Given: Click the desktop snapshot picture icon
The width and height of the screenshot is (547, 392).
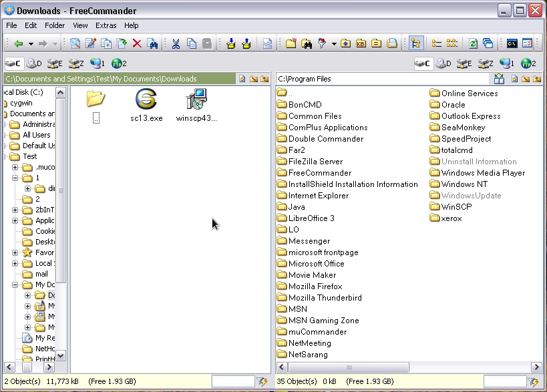Looking at the screenshot, I should click(267, 43).
